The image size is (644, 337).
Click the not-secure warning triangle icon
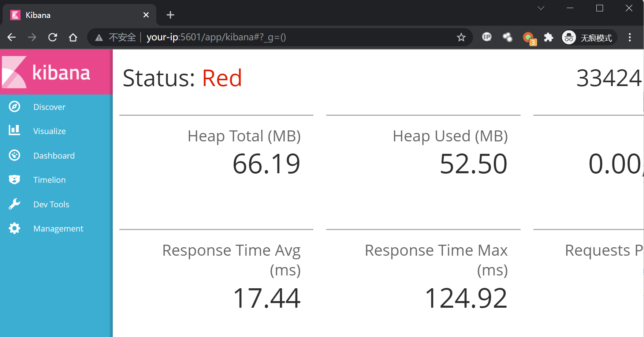pos(99,37)
